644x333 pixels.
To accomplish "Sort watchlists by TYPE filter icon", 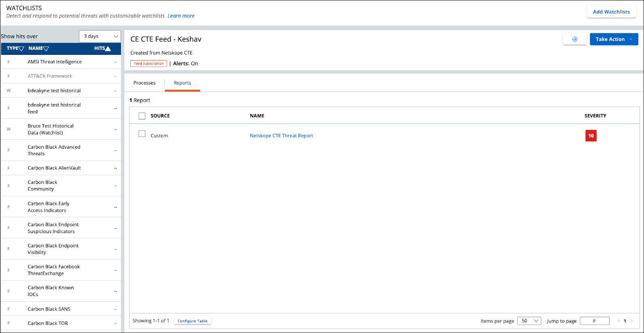I will pos(22,49).
